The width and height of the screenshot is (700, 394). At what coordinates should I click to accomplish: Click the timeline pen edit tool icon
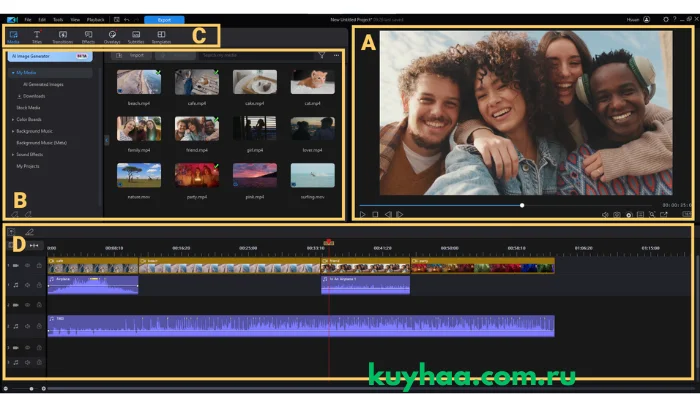point(29,232)
